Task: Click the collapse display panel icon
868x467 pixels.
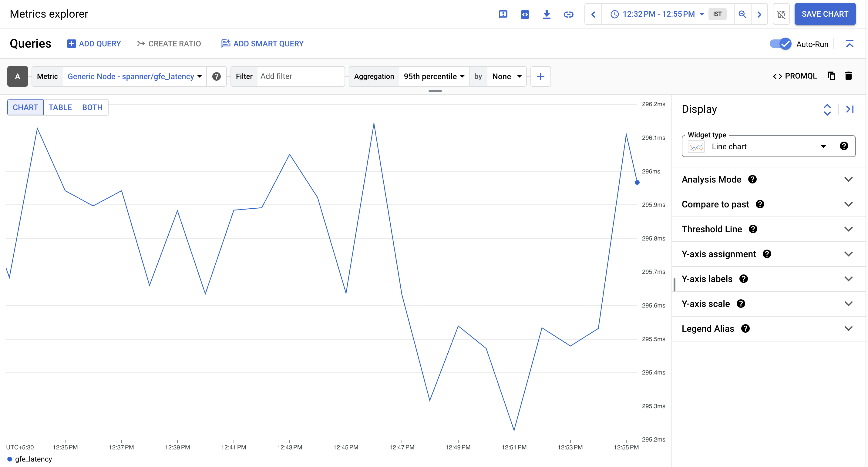Action: tap(850, 109)
